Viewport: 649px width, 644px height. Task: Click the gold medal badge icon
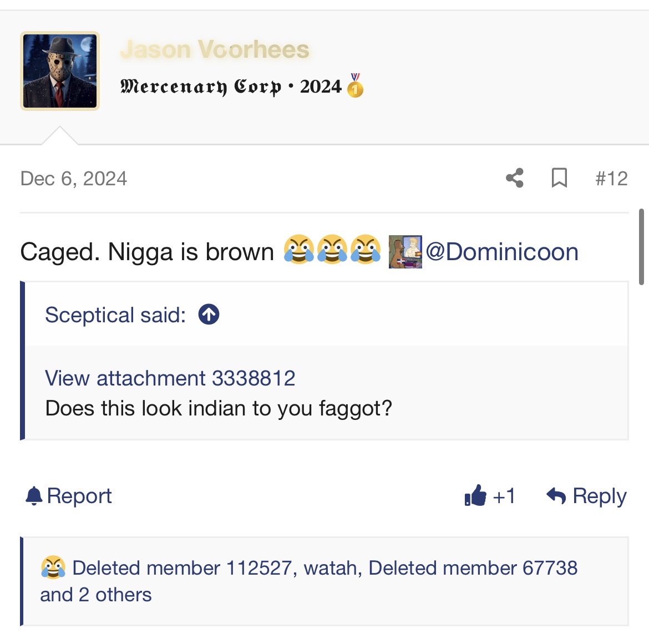tap(355, 85)
